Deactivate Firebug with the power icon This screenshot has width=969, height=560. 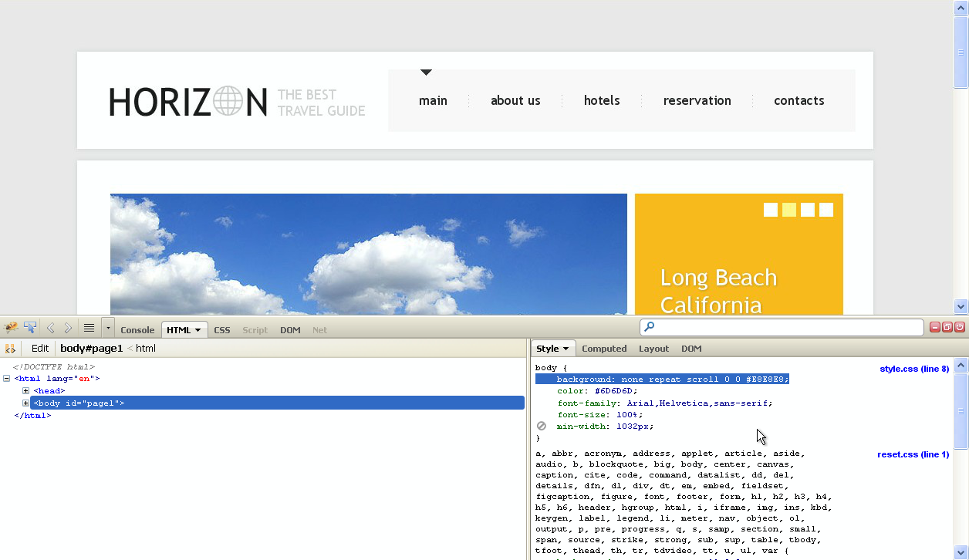click(960, 327)
